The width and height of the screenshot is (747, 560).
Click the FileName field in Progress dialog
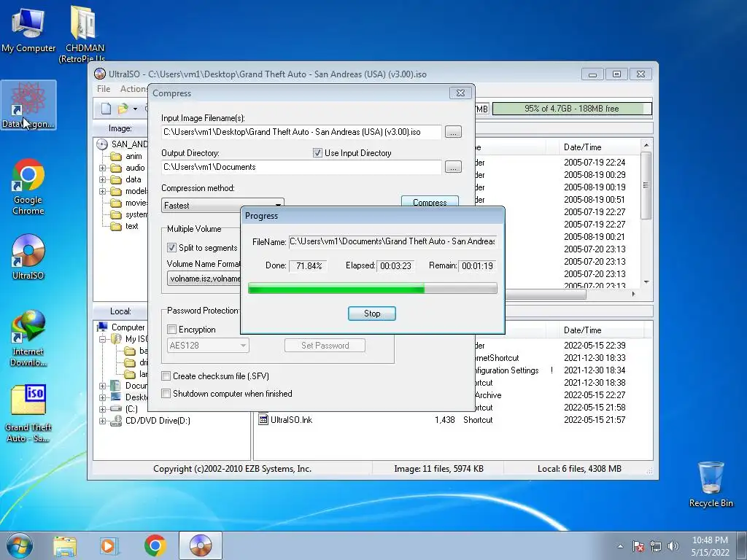point(392,241)
